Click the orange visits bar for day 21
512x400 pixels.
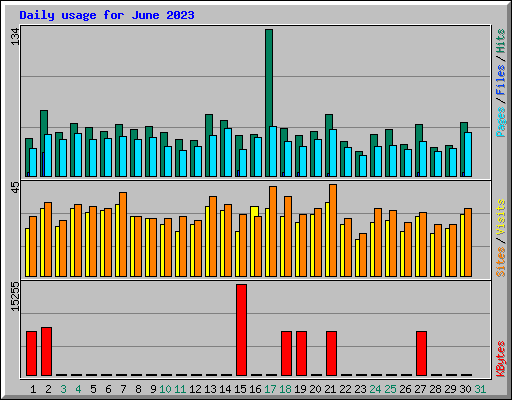(333, 230)
